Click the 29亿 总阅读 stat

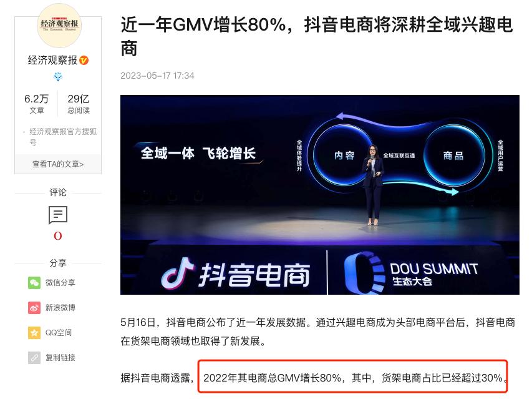79,104
